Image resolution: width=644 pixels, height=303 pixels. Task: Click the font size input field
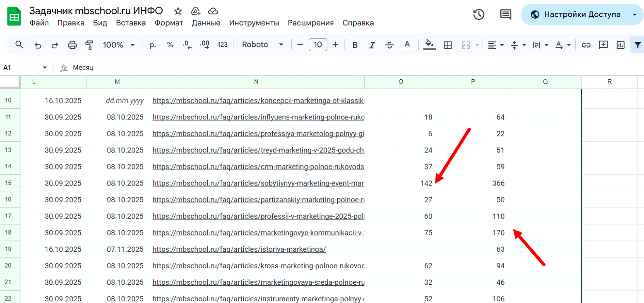[318, 45]
